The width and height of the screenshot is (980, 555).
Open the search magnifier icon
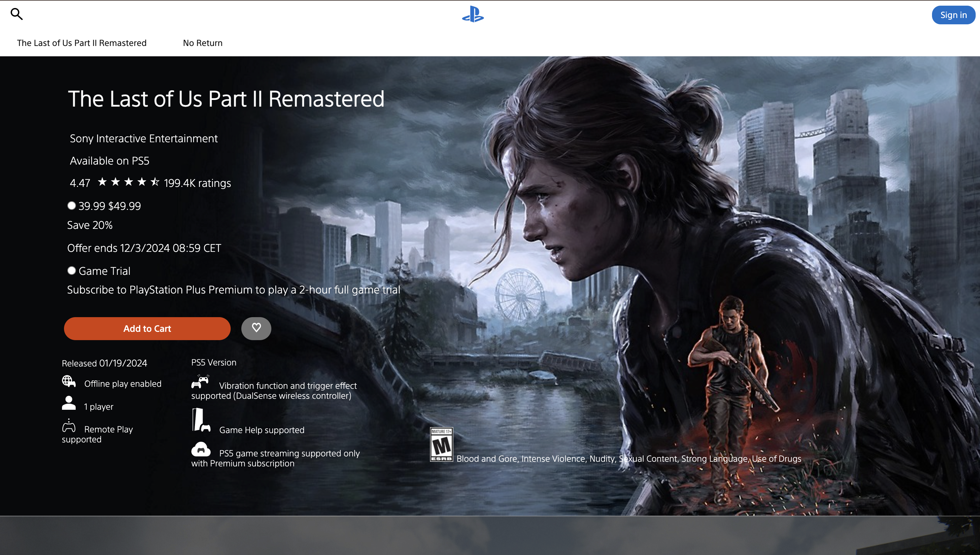pyautogui.click(x=17, y=14)
